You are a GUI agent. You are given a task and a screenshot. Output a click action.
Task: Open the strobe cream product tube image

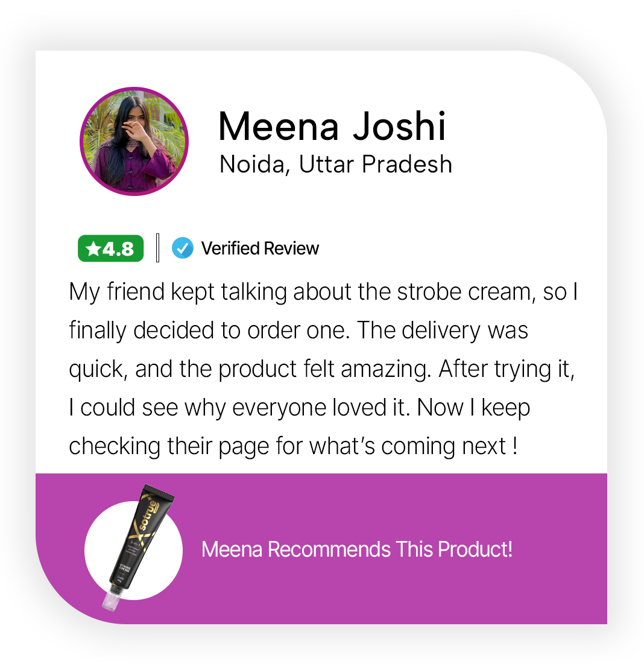[137, 547]
